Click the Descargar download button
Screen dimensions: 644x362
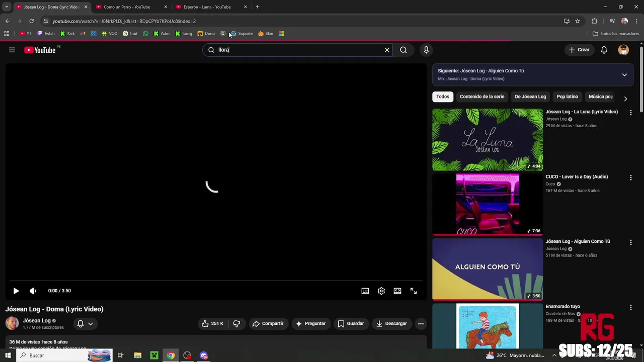391,324
